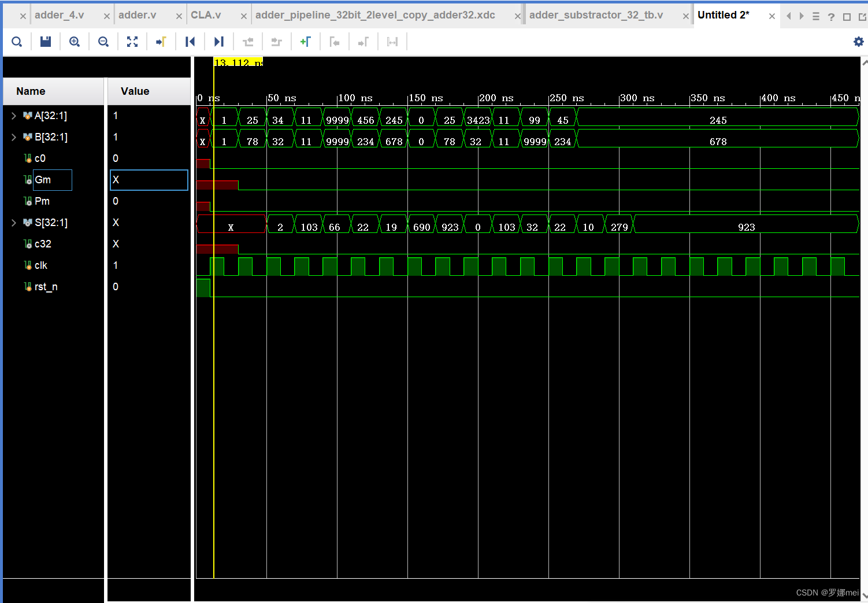Click the yellow cursor time label
Screen dimensions: 868x603
pos(238,62)
